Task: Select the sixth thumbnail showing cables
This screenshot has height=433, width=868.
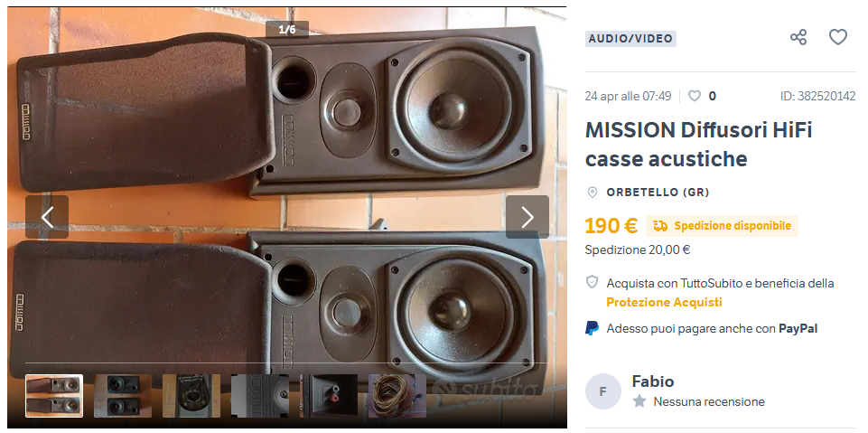Action: pos(397,396)
